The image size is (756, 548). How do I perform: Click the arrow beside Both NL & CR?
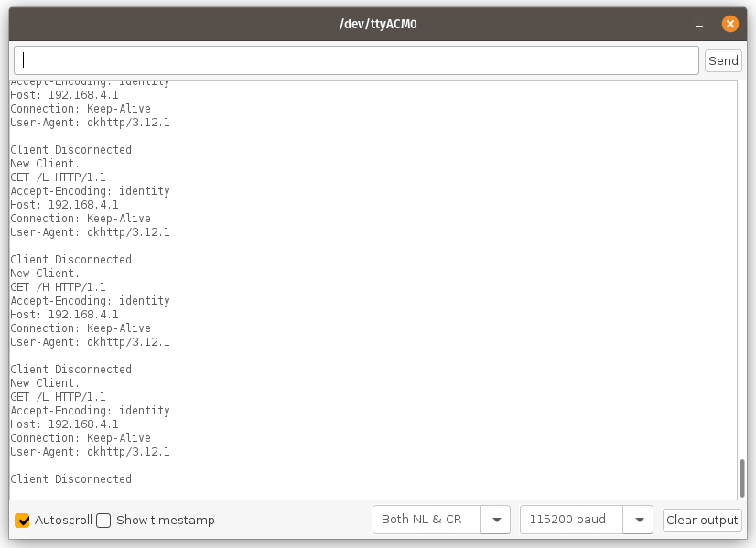[496, 520]
